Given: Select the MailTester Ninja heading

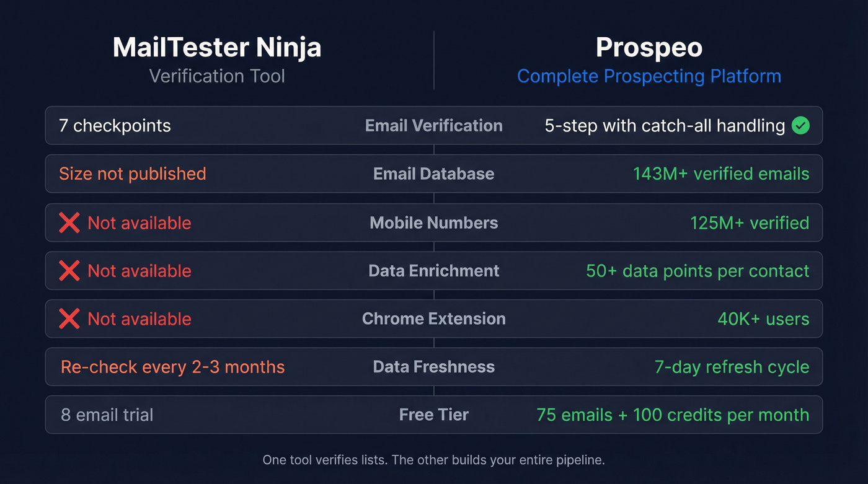Looking at the screenshot, I should coord(216,47).
